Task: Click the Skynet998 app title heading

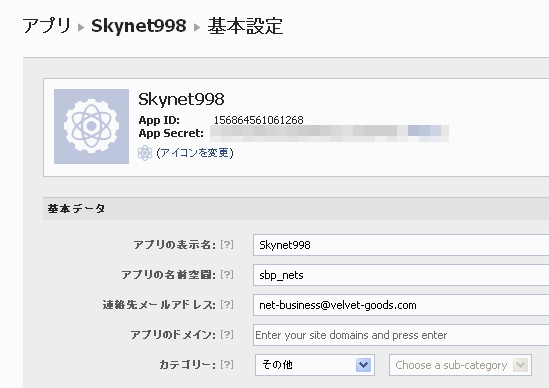Action: [x=181, y=99]
